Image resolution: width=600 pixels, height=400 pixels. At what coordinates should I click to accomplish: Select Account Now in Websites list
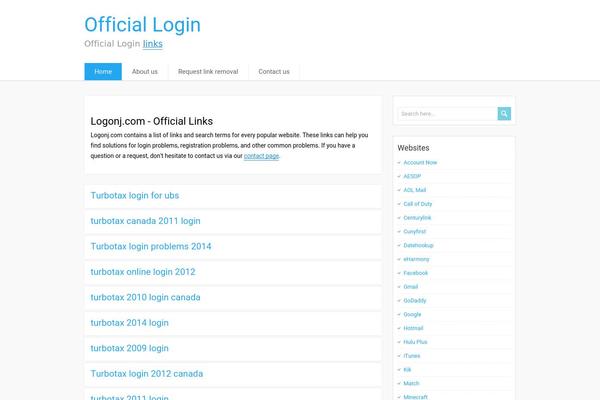420,162
